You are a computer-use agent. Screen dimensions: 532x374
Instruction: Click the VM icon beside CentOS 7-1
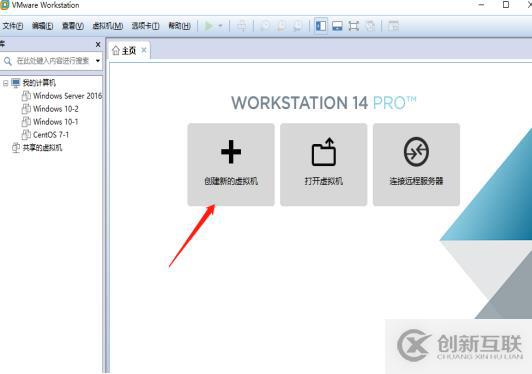(x=26, y=135)
